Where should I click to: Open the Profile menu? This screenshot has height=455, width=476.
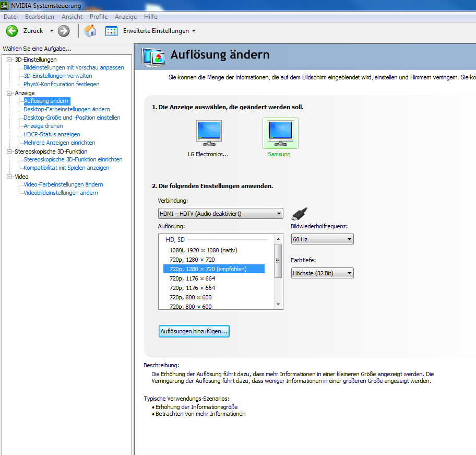98,17
